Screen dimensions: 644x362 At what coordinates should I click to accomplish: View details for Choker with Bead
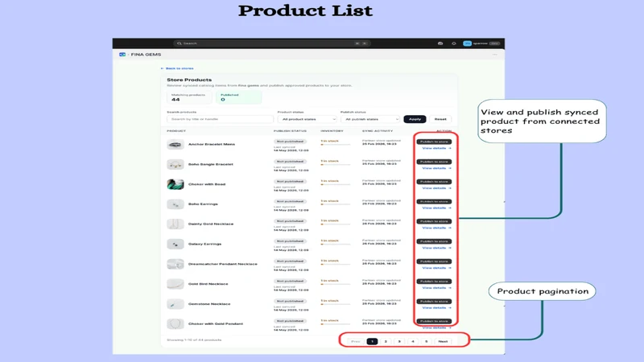coord(436,188)
